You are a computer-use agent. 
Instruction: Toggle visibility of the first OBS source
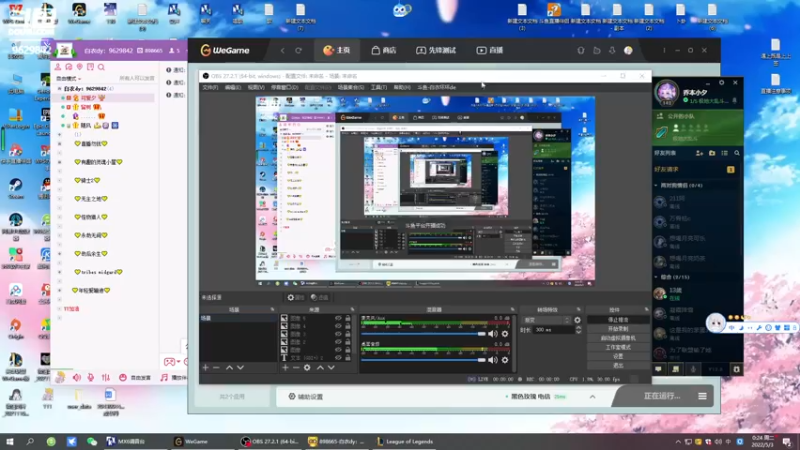click(338, 318)
